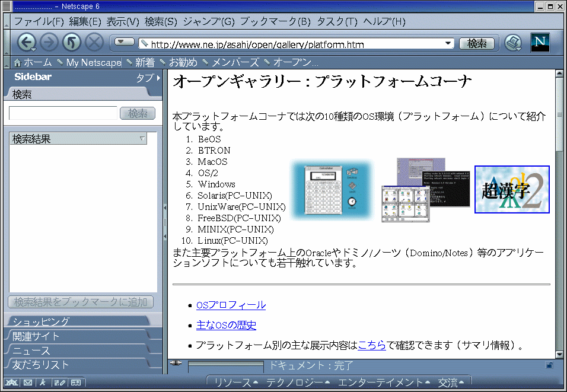567x392 pixels.
Task: Collapse the menu bar using its left grippy
Action: tap(7, 21)
